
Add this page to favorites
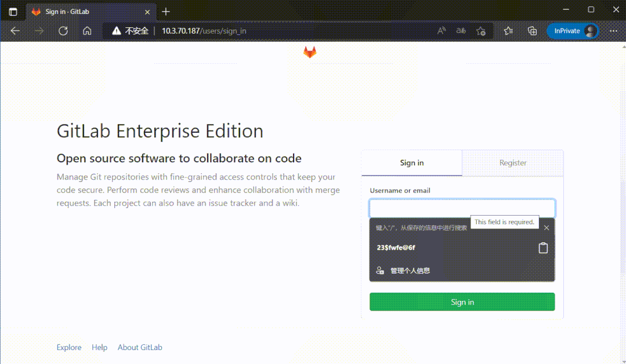coord(481,31)
